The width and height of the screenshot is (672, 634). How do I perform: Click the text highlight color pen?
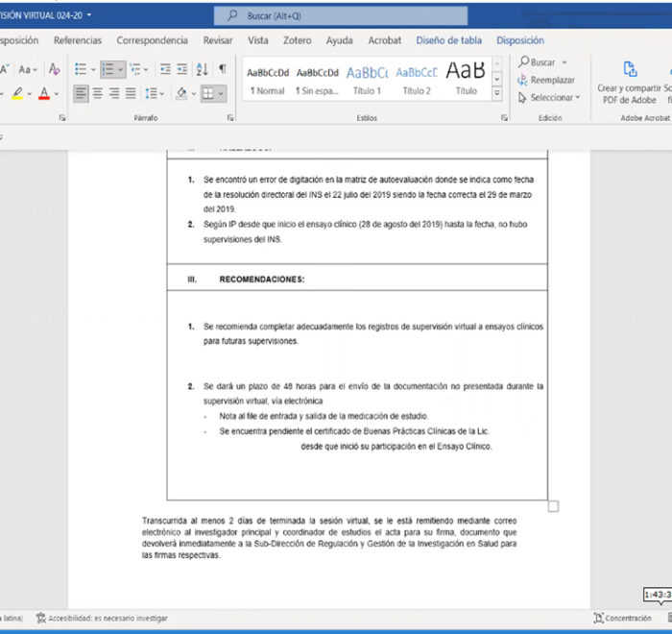pyautogui.click(x=17, y=93)
